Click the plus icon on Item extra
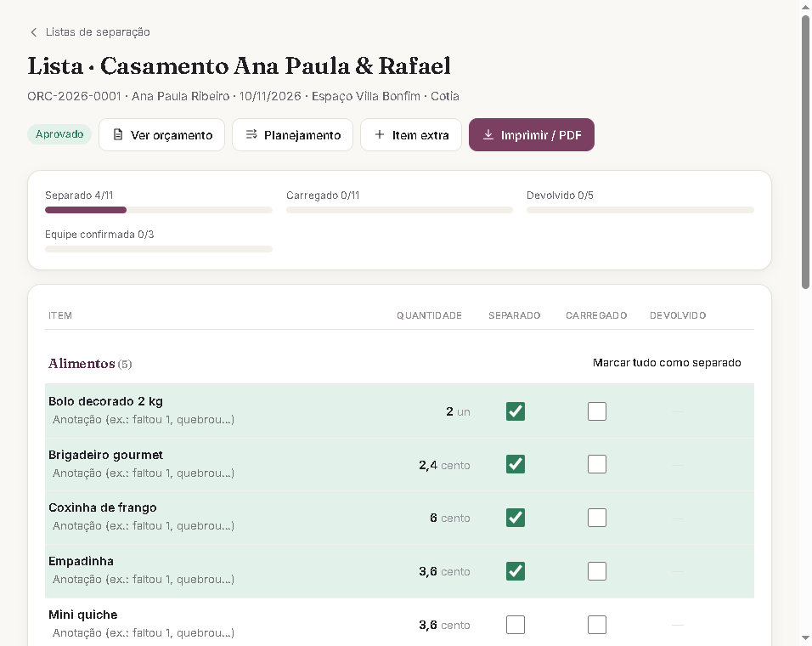The width and height of the screenshot is (812, 646). click(x=380, y=134)
